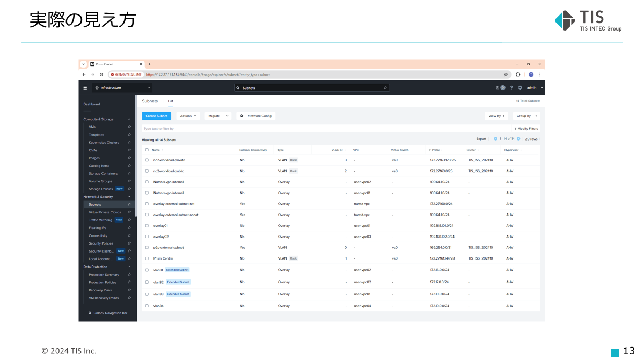Open the help question mark icon
The height and width of the screenshot is (362, 644).
tap(511, 87)
